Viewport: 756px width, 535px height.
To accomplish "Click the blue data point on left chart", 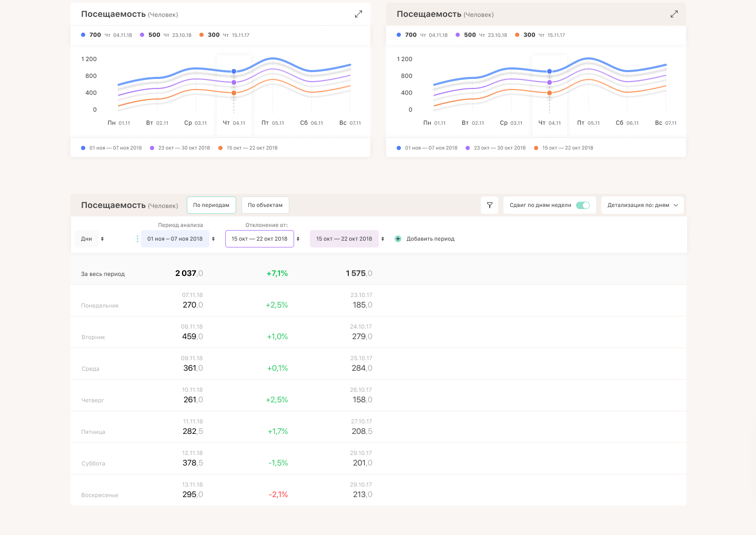I will (234, 71).
